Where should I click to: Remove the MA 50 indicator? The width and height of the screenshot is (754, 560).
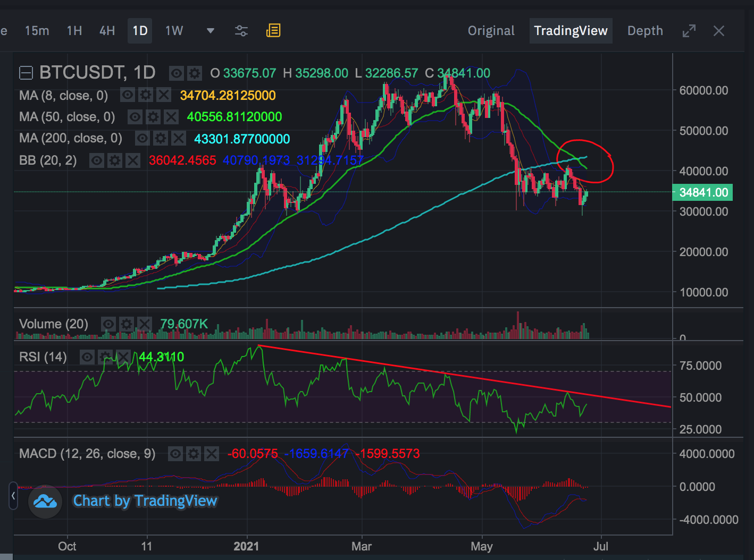(171, 117)
